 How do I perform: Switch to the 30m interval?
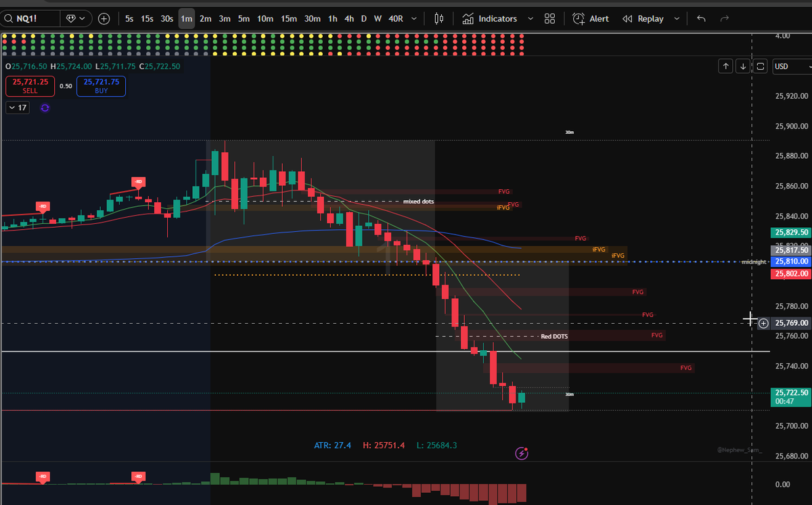pos(312,19)
